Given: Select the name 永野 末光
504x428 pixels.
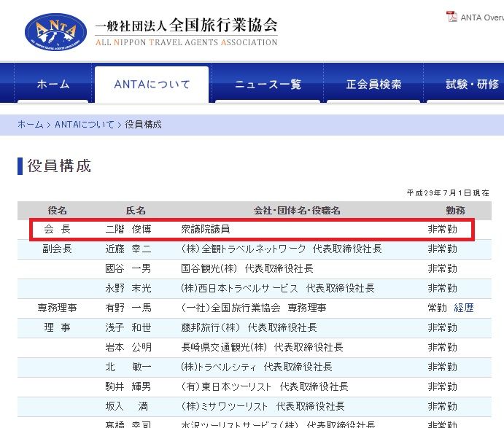Looking at the screenshot, I should (128, 288).
